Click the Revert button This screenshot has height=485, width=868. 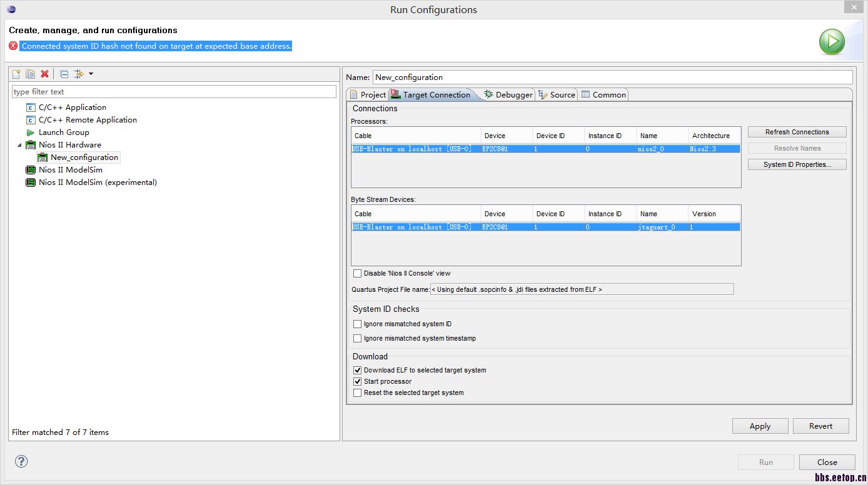point(820,426)
